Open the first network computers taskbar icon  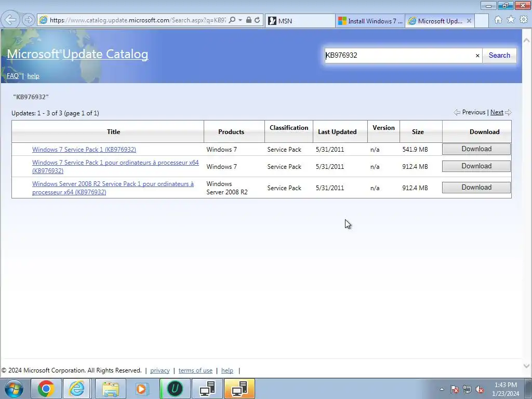pyautogui.click(x=207, y=389)
